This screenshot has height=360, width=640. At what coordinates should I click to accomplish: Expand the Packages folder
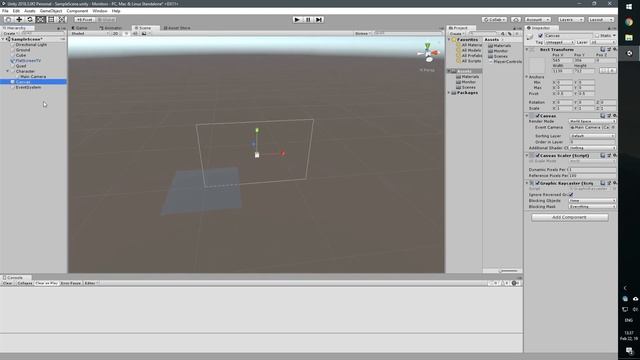449,93
